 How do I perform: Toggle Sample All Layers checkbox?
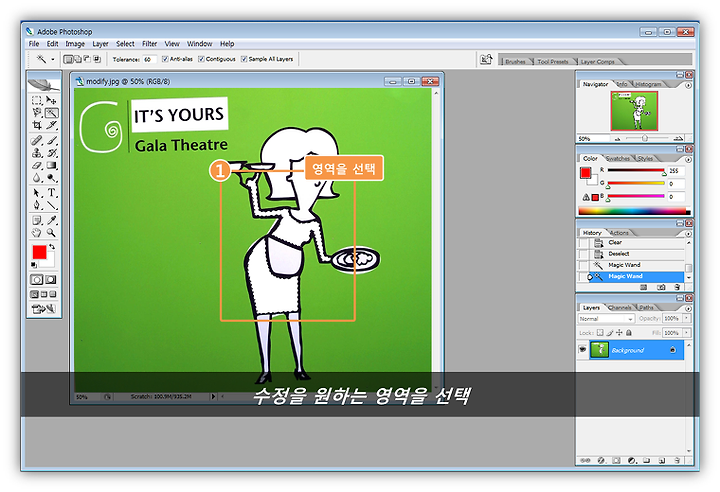coord(244,59)
